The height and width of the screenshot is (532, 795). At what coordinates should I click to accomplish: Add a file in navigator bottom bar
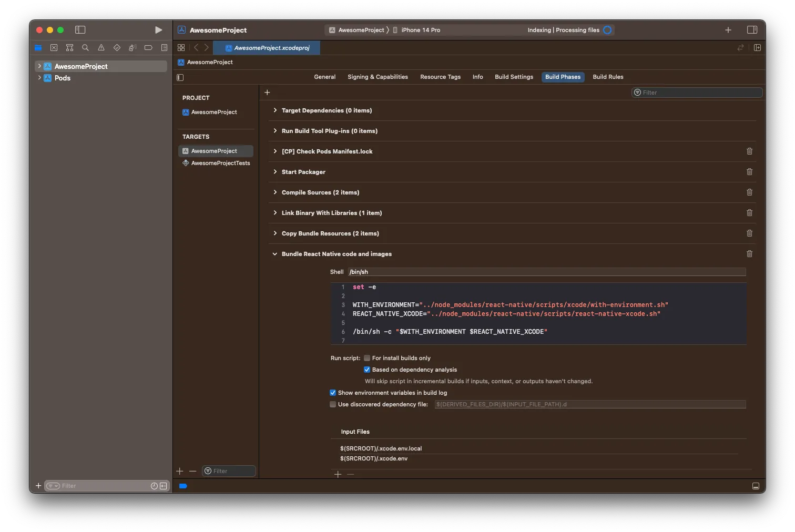pyautogui.click(x=38, y=486)
